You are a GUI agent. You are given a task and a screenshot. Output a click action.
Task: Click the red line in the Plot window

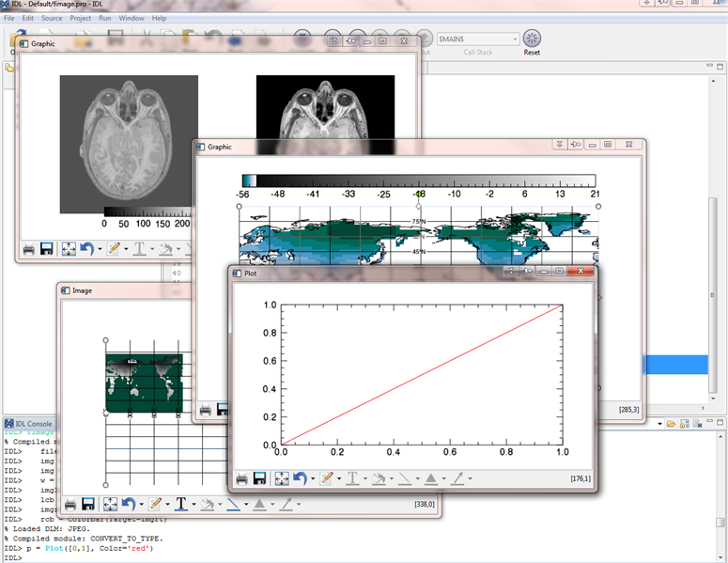tap(422, 374)
